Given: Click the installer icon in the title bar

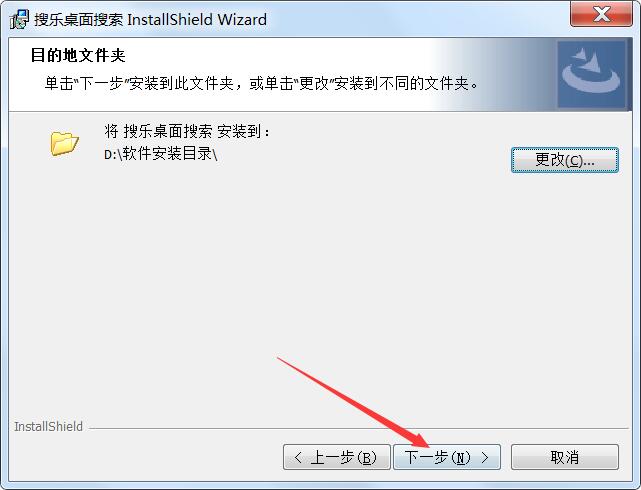Looking at the screenshot, I should pyautogui.click(x=19, y=19).
